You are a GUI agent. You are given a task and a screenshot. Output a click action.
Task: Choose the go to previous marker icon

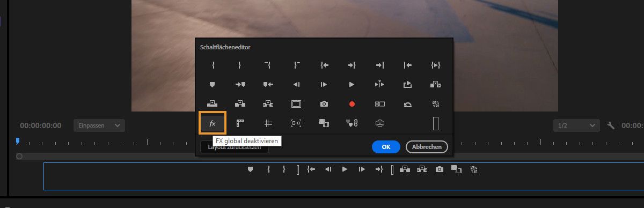(x=268, y=84)
